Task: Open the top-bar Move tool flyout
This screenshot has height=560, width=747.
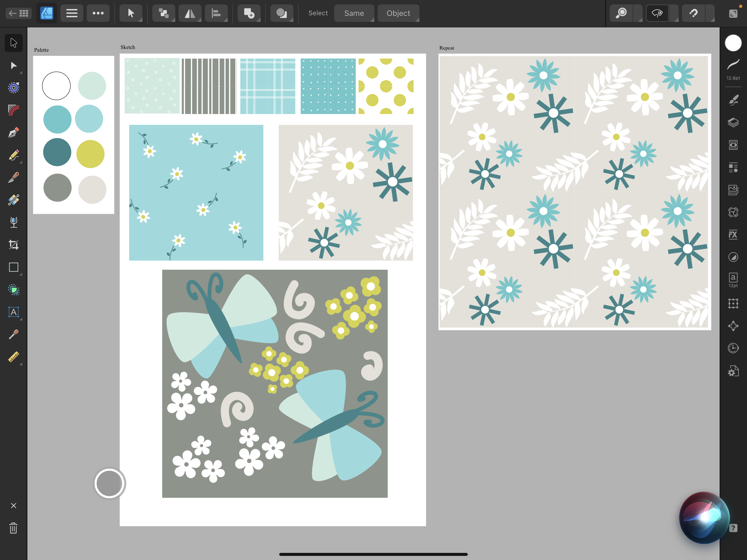Action: pyautogui.click(x=131, y=13)
